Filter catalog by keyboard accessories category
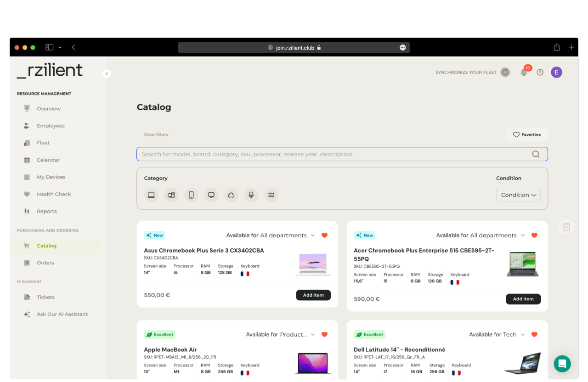The height and width of the screenshot is (382, 588). (271, 195)
